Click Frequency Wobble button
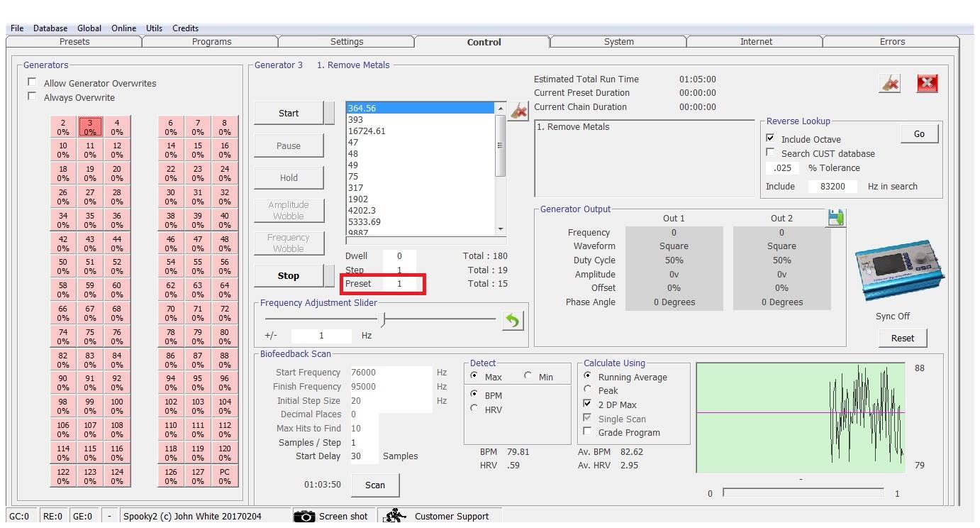This screenshot has width=980, height=528. [x=289, y=243]
